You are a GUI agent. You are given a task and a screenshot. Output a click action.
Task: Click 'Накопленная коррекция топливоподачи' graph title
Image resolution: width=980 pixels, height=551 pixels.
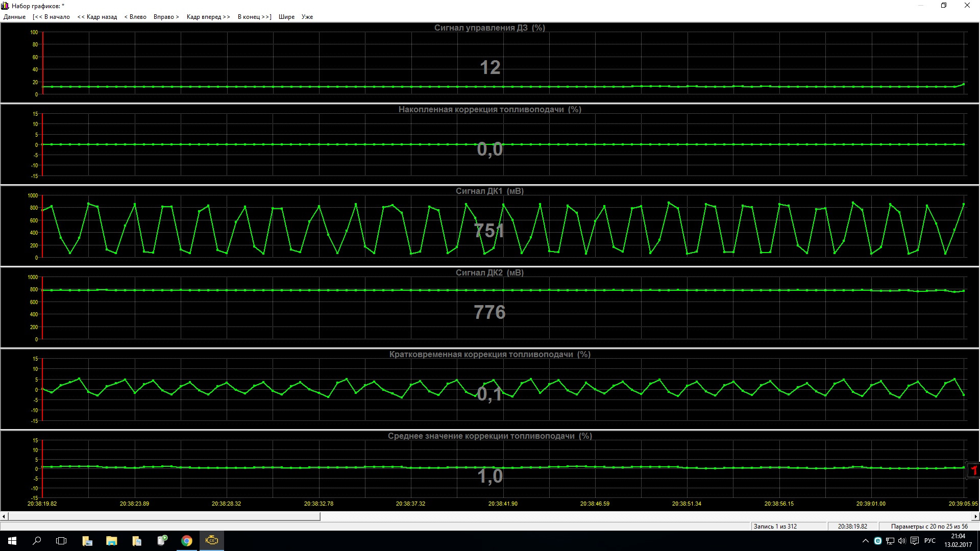(x=489, y=109)
